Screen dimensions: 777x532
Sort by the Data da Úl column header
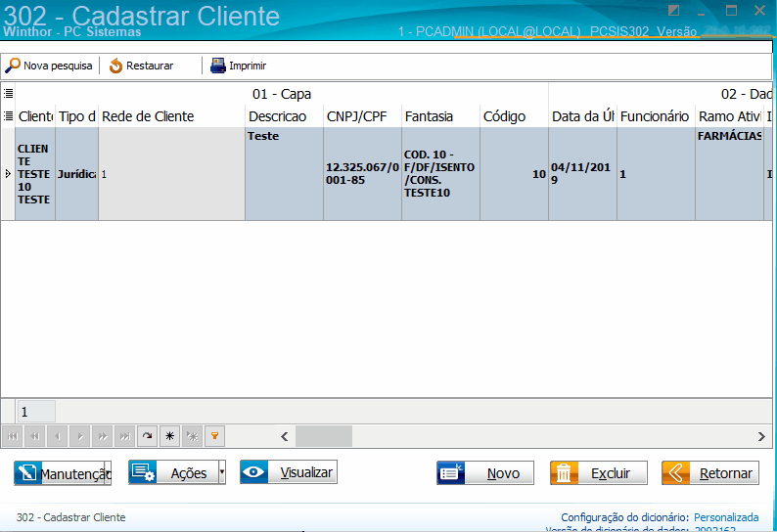coord(582,116)
